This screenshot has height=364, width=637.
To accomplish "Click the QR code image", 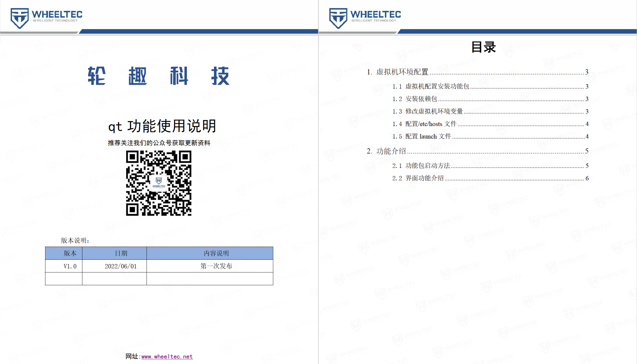I will (x=159, y=183).
